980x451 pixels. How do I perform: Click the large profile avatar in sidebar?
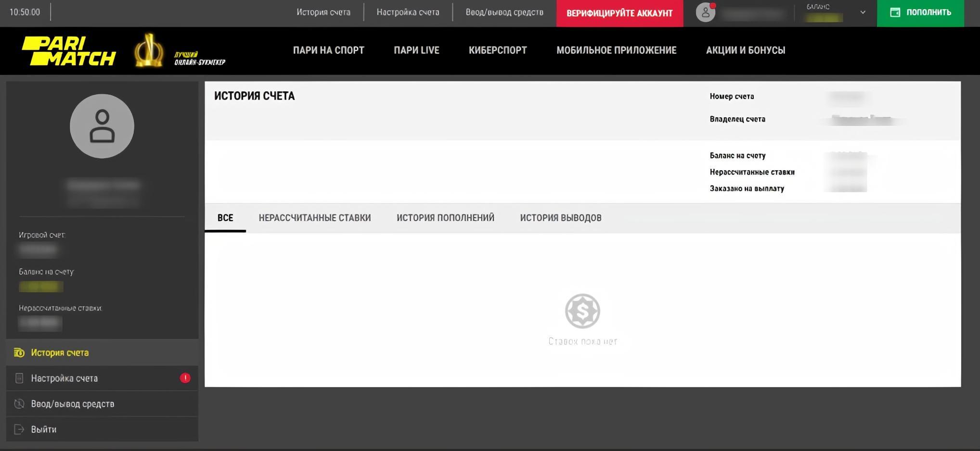point(102,126)
